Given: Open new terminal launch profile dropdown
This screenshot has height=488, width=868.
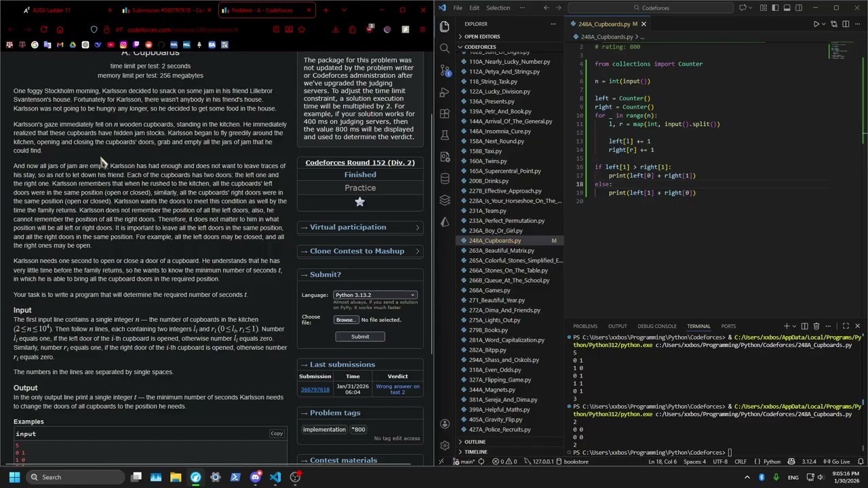Looking at the screenshot, I should [794, 326].
